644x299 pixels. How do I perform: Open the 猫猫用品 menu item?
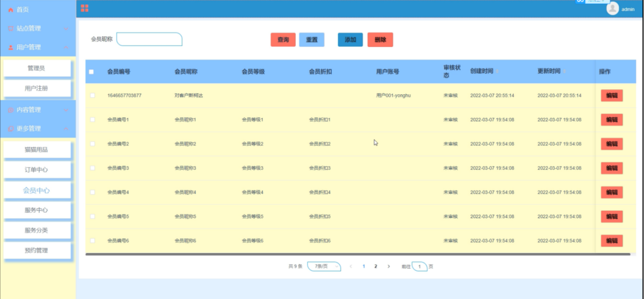(37, 149)
